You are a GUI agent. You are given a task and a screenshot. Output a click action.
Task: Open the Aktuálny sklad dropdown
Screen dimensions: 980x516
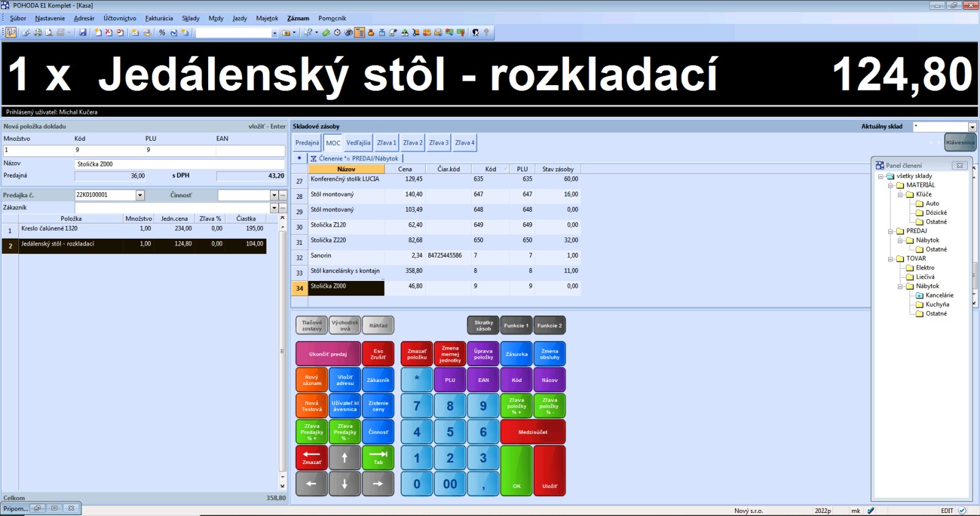coord(972,127)
